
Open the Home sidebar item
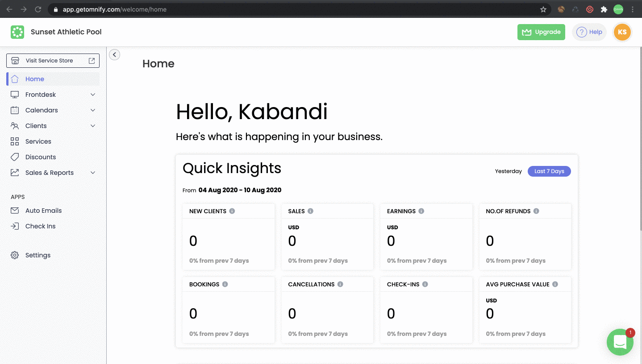click(x=53, y=79)
